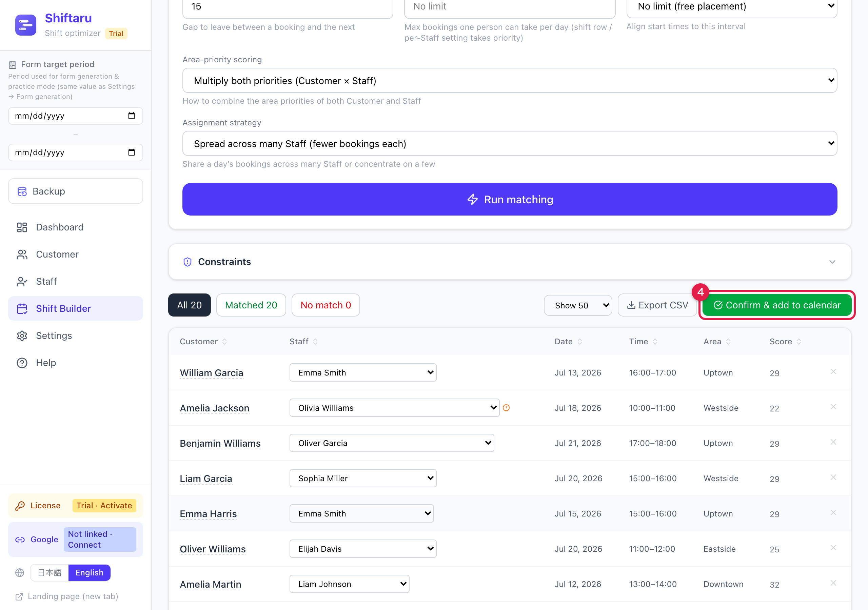This screenshot has height=610, width=868.
Task: Show the All 20 results tab
Action: 190,305
